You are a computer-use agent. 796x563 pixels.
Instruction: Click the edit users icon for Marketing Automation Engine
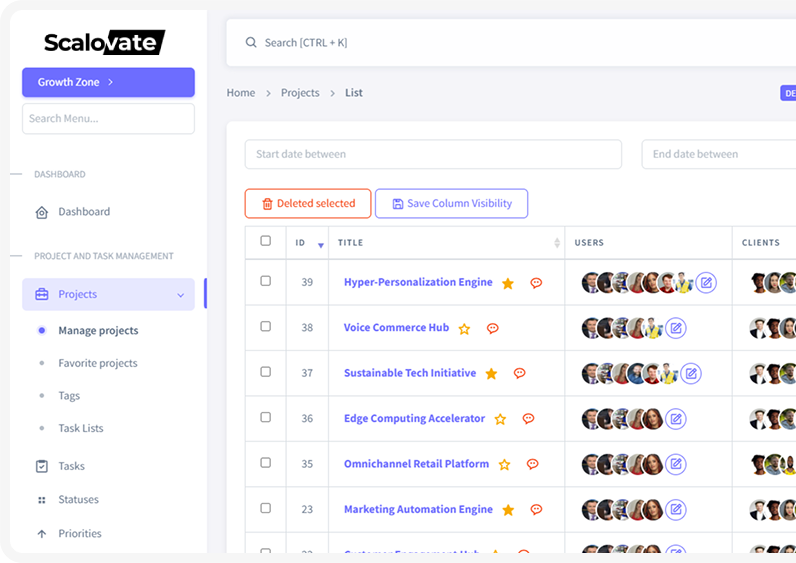click(676, 509)
